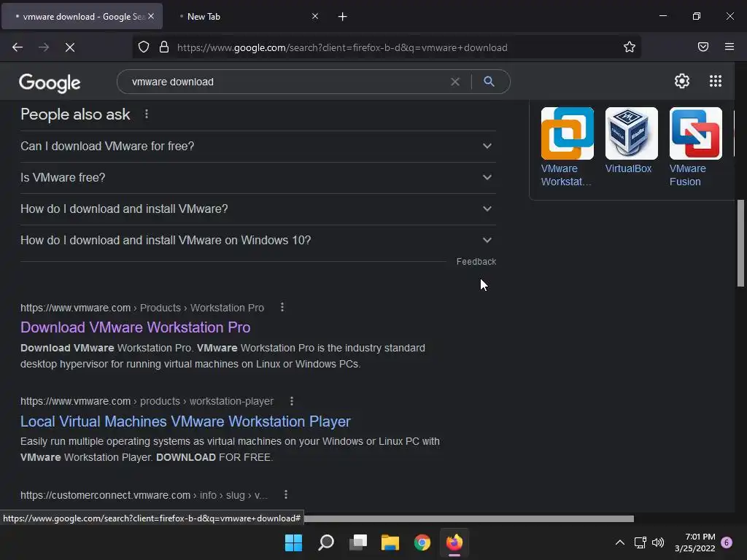Open the clock showing 7:01 PM

[x=695, y=542]
